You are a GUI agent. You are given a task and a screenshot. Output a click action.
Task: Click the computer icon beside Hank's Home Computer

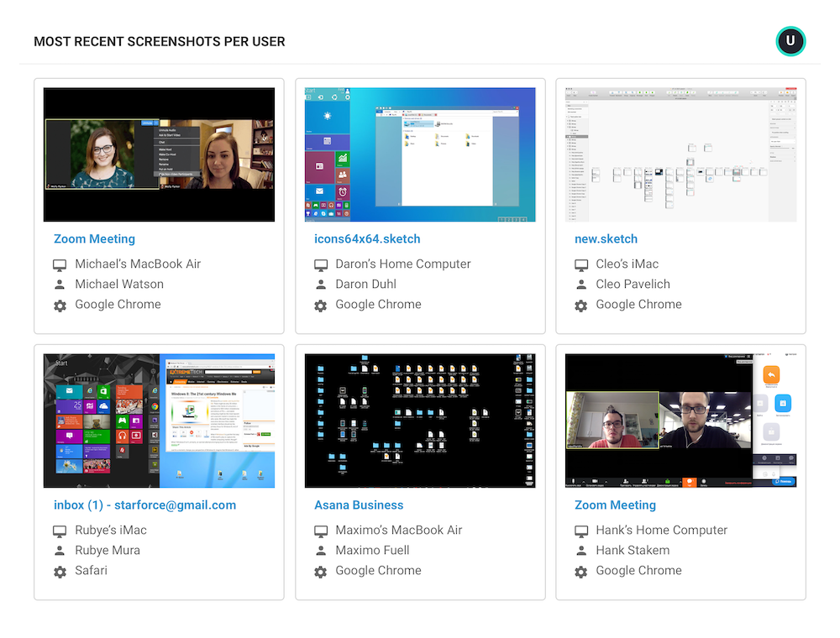tap(580, 531)
